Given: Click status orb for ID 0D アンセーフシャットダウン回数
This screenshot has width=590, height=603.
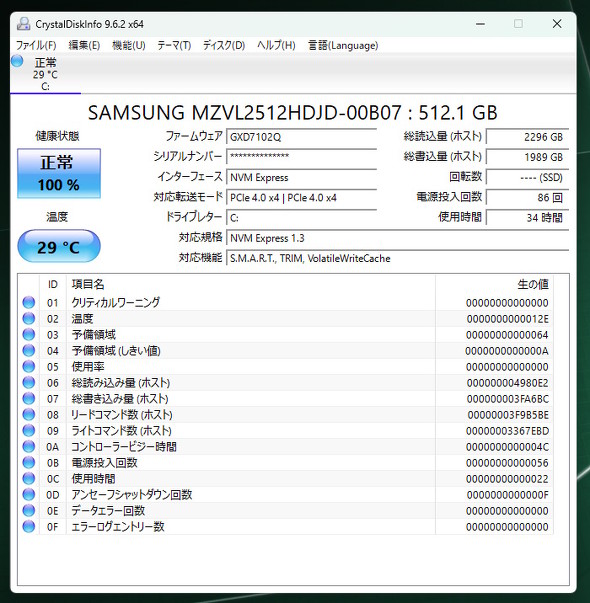Looking at the screenshot, I should tap(28, 495).
